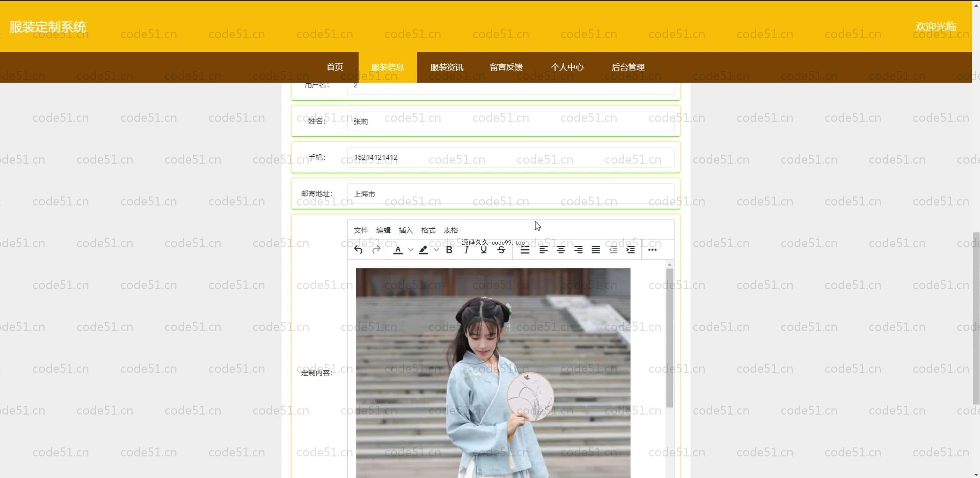Toggle strikethrough formatting
The width and height of the screenshot is (980, 478).
point(501,250)
